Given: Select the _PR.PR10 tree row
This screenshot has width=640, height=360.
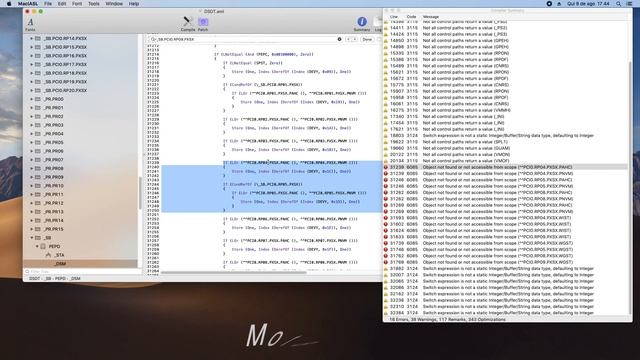Looking at the screenshot, I should tap(81, 186).
